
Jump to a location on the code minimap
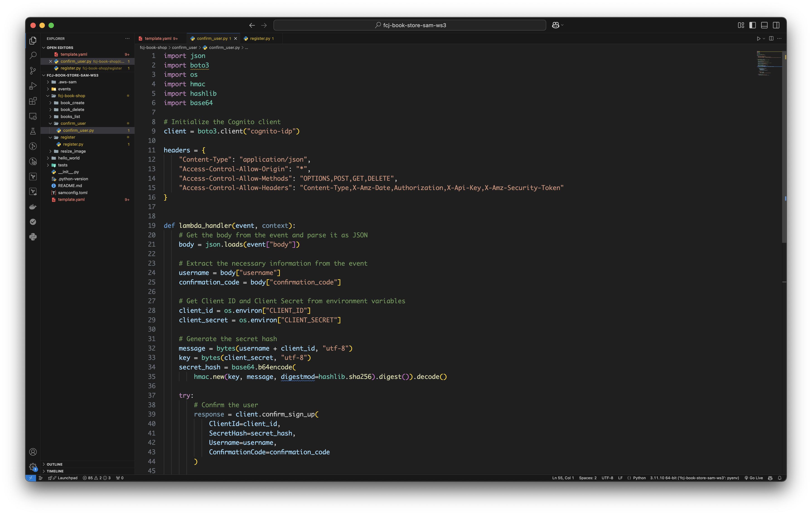[x=769, y=63]
